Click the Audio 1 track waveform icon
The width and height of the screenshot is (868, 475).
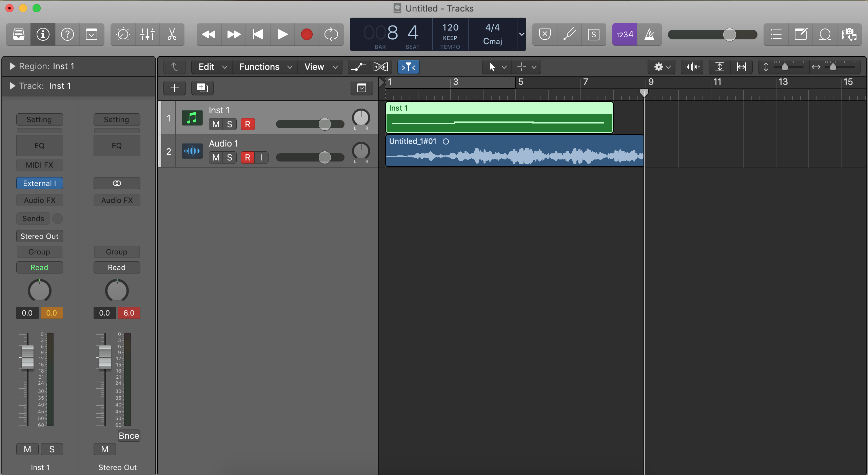point(192,151)
